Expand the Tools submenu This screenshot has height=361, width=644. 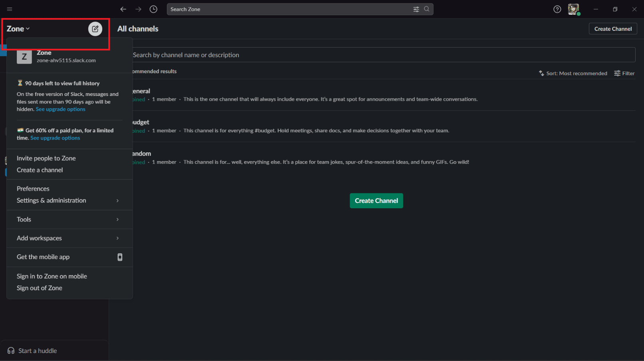click(70, 219)
